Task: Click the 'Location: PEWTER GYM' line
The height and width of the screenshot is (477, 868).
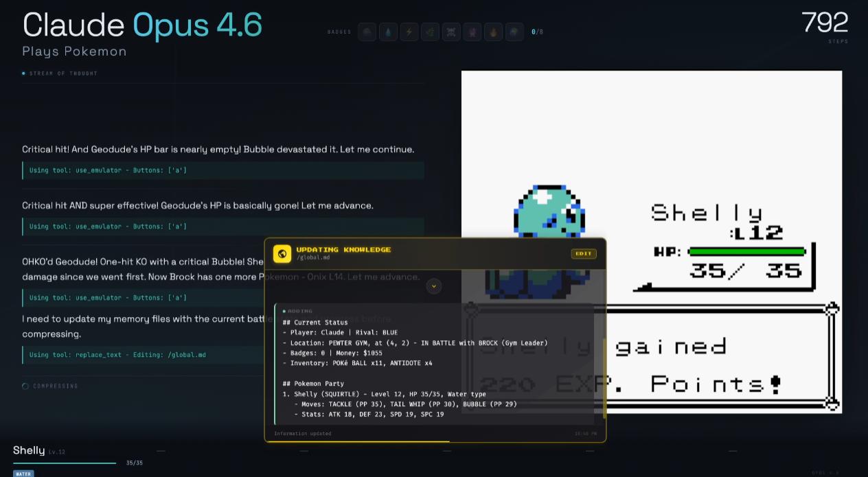Action: [x=415, y=342]
